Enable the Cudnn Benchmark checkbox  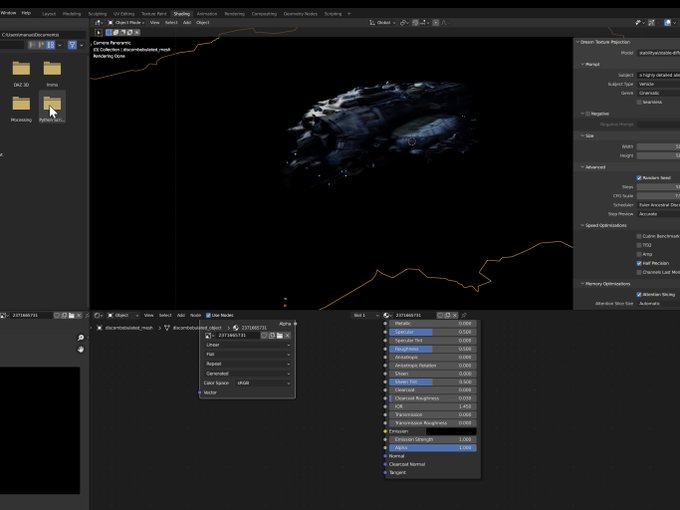[639, 236]
